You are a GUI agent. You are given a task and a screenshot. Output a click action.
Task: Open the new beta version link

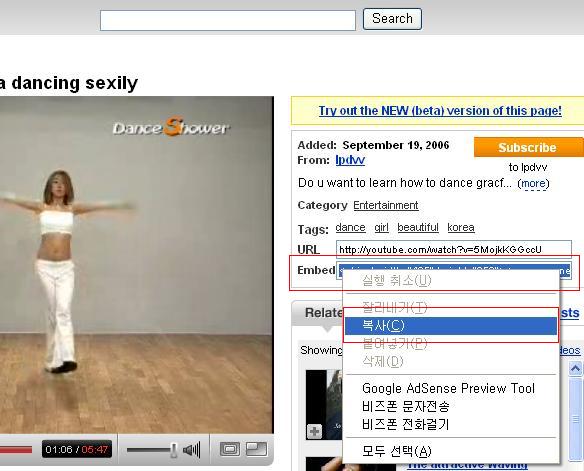pos(440,111)
